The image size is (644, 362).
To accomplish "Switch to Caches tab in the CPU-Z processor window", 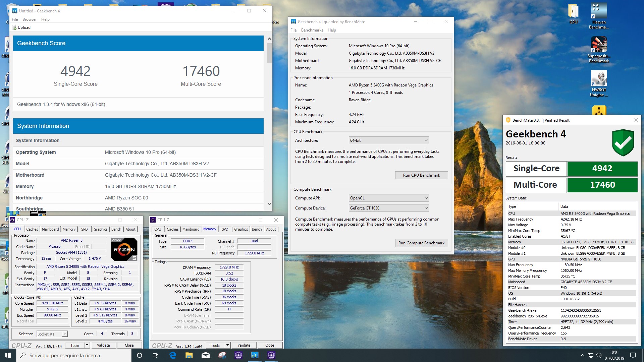I will pos(32,229).
